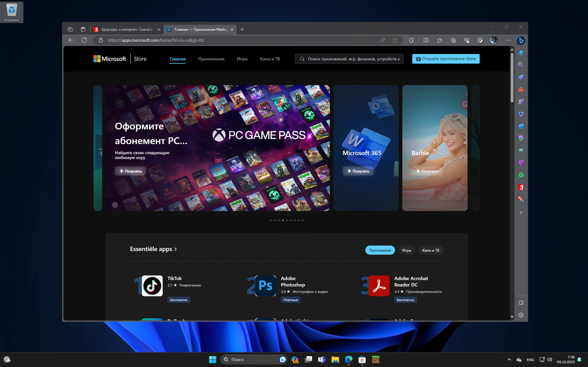588x367 pixels.
Task: Go back using the browser arrow
Action: (x=71, y=40)
